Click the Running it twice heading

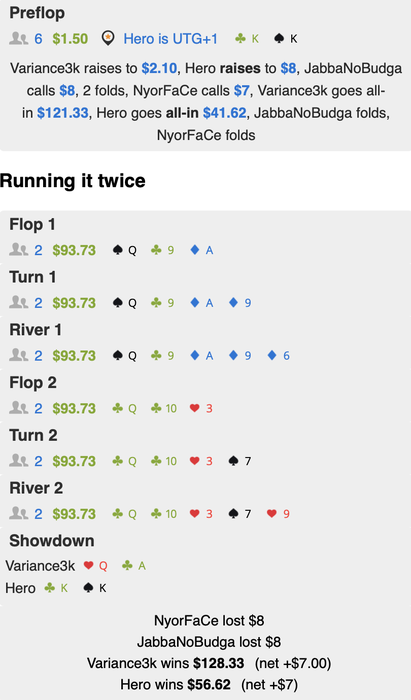73,181
